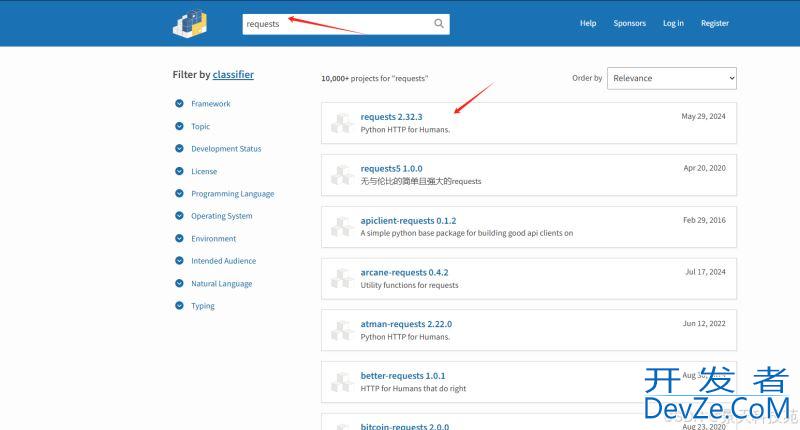Expand the Environment filter chevron
The height and width of the screenshot is (430, 800).
point(179,238)
